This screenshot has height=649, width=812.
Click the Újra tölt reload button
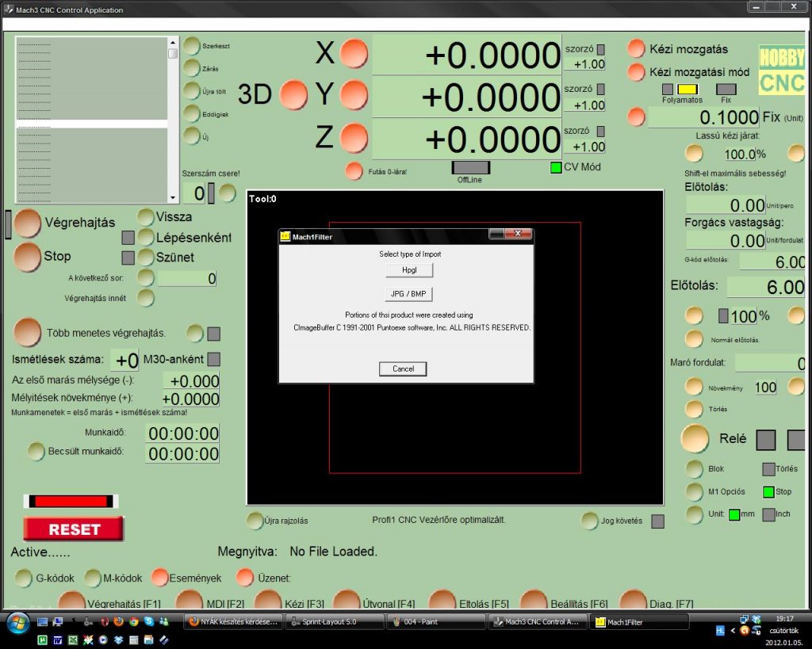click(x=192, y=90)
